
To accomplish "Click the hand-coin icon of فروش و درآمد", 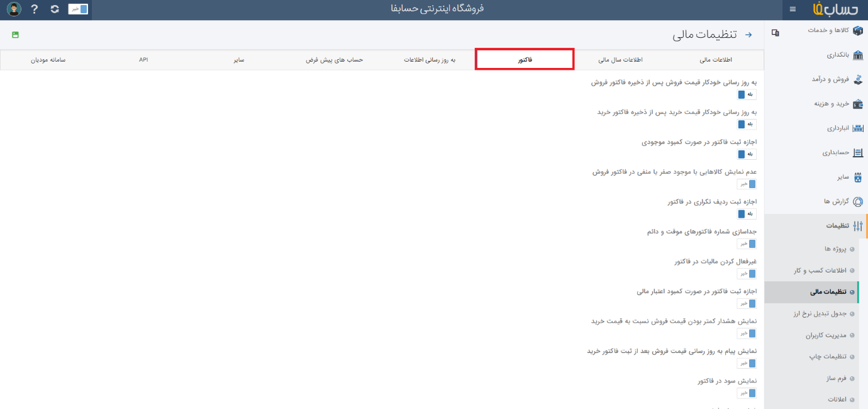I will [x=857, y=79].
